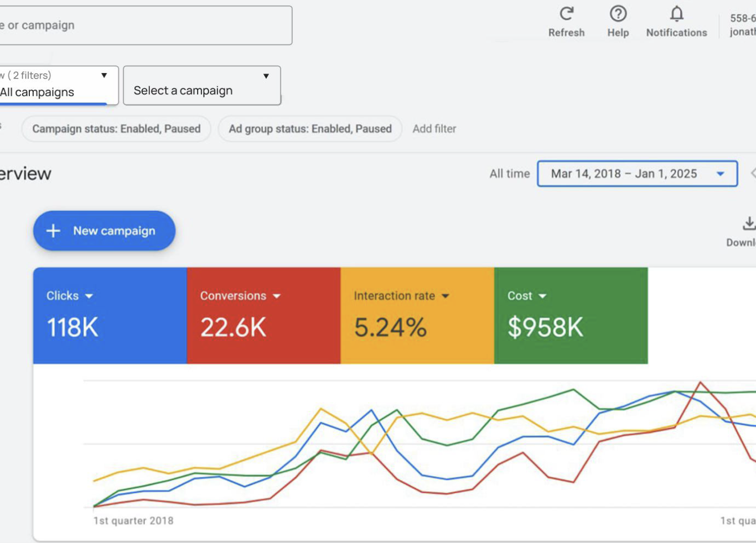Expand the Clicks metric dropdown arrow
Viewport: 756px width, 543px height.
click(89, 296)
